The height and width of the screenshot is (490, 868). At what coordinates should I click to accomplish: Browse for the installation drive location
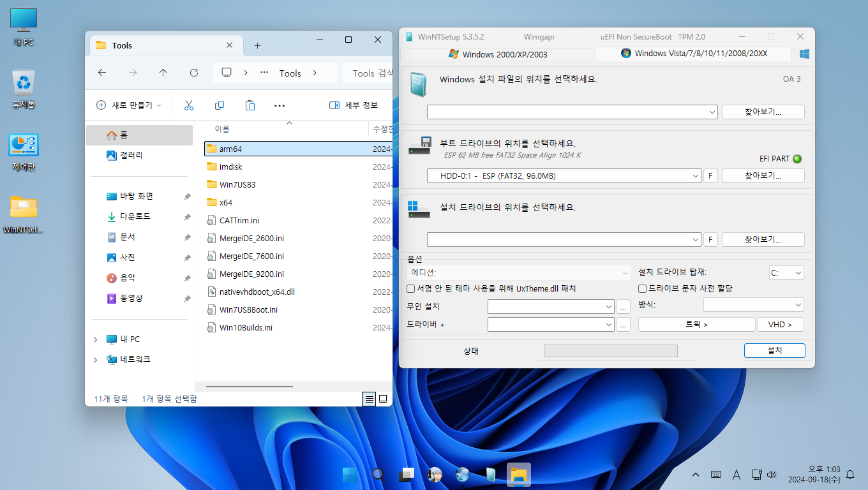click(x=763, y=240)
